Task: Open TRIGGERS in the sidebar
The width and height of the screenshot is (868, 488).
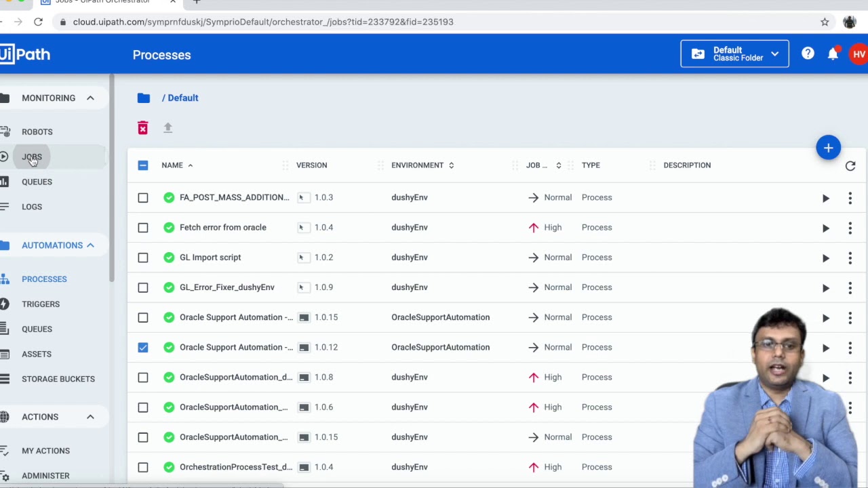Action: click(x=41, y=304)
